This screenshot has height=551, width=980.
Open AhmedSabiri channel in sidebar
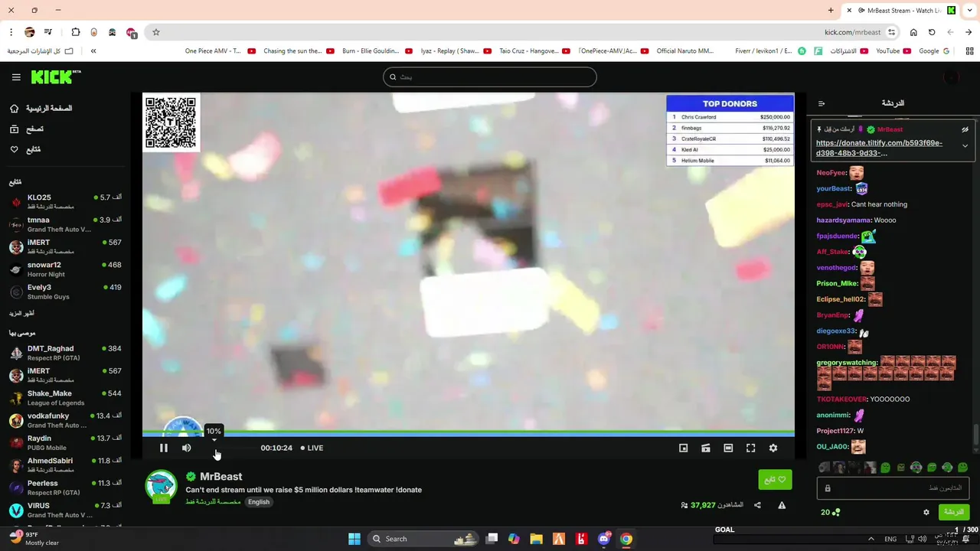point(65,465)
